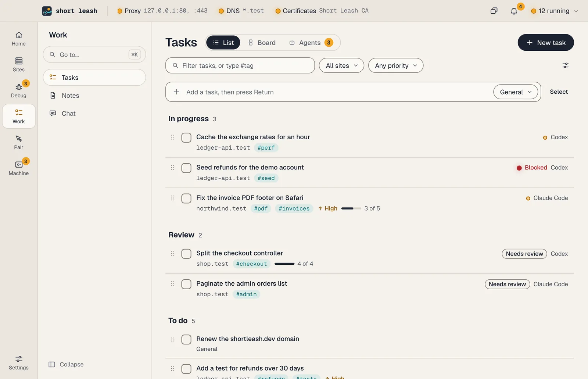Open the Home sidebar icon
Screen dimensions: 588x379
click(19, 39)
